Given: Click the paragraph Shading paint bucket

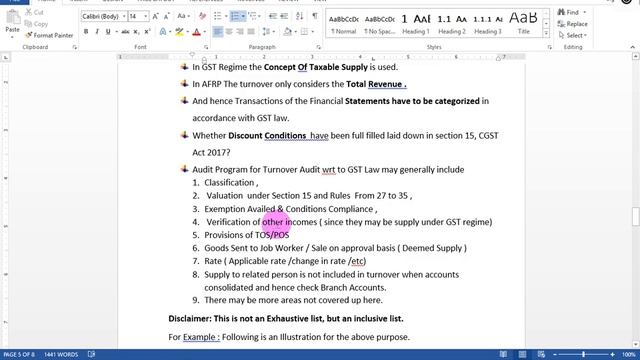Looking at the screenshot, I should point(287,32).
